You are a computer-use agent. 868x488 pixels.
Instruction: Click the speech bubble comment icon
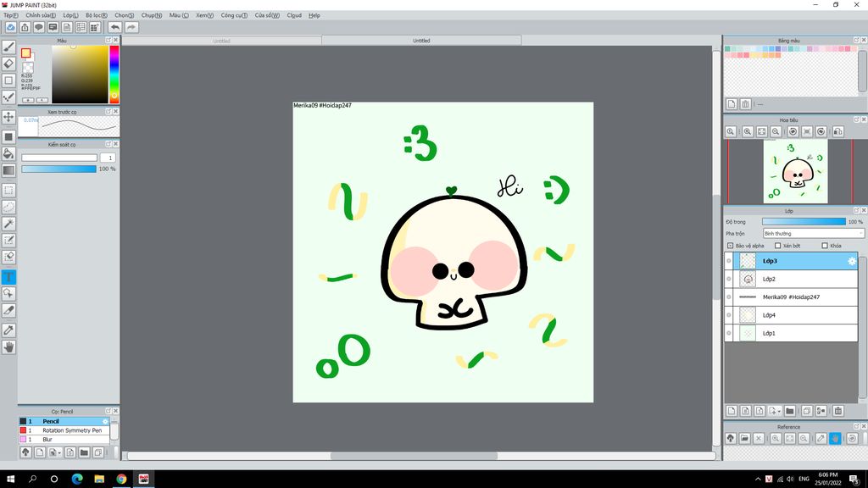point(39,27)
